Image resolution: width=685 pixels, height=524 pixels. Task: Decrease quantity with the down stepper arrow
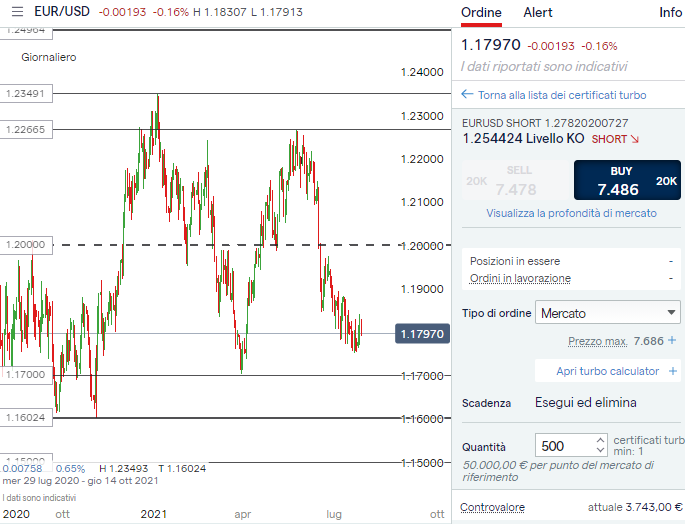pyautogui.click(x=600, y=451)
